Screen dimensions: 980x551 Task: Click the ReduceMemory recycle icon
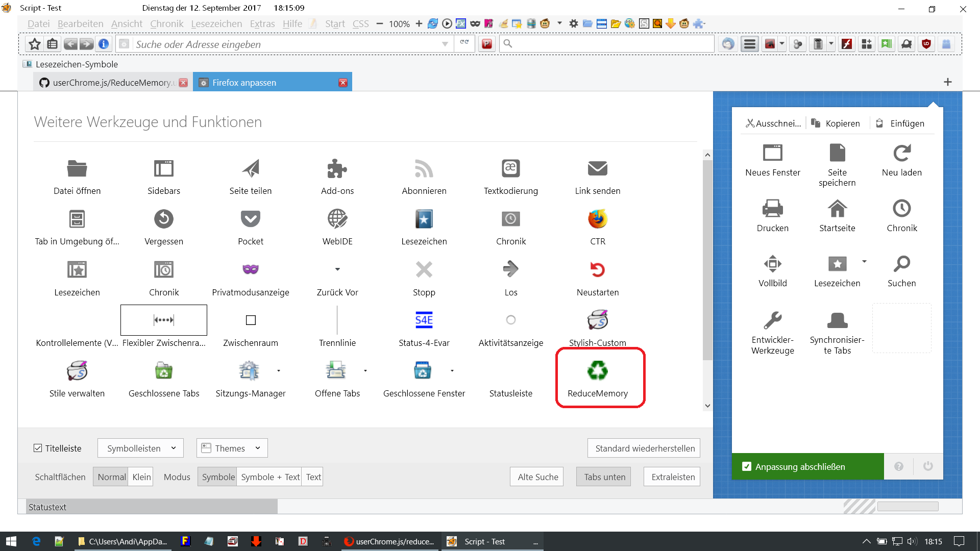coord(597,371)
